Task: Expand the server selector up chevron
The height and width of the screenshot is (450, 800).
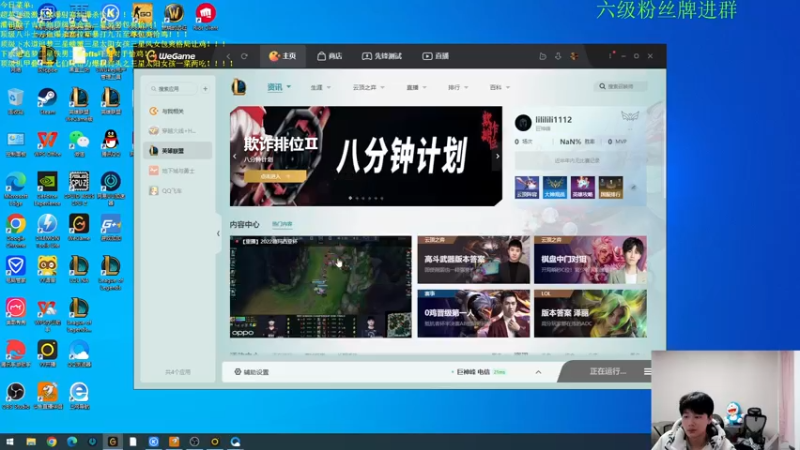Action: 538,372
